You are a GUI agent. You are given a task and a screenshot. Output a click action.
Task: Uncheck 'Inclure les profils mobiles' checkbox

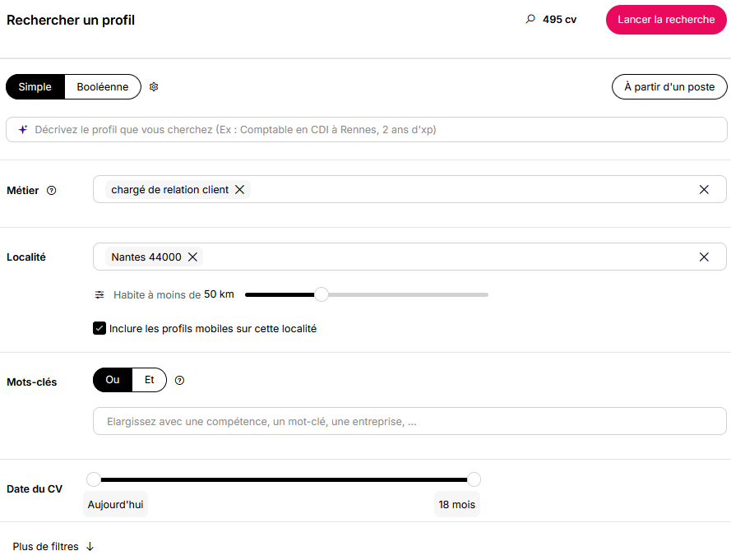99,328
